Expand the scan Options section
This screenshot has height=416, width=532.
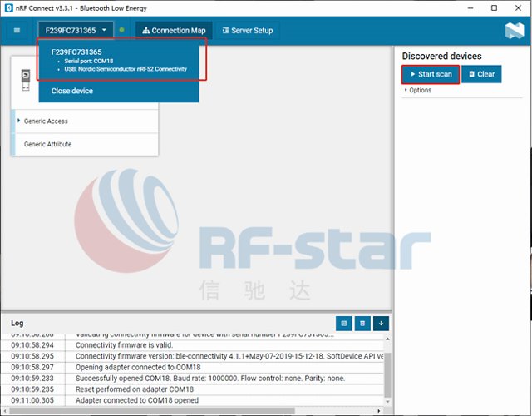point(418,90)
